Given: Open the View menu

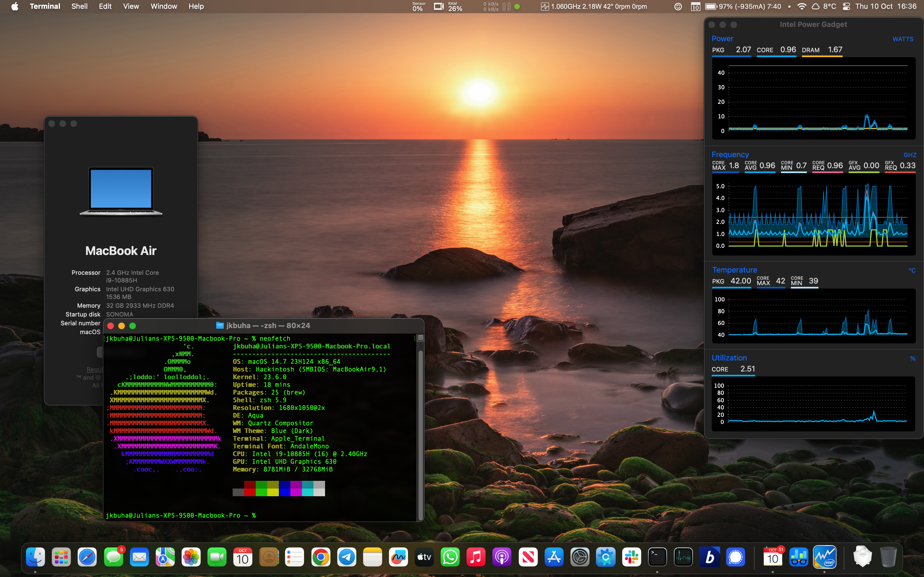Looking at the screenshot, I should coord(131,7).
